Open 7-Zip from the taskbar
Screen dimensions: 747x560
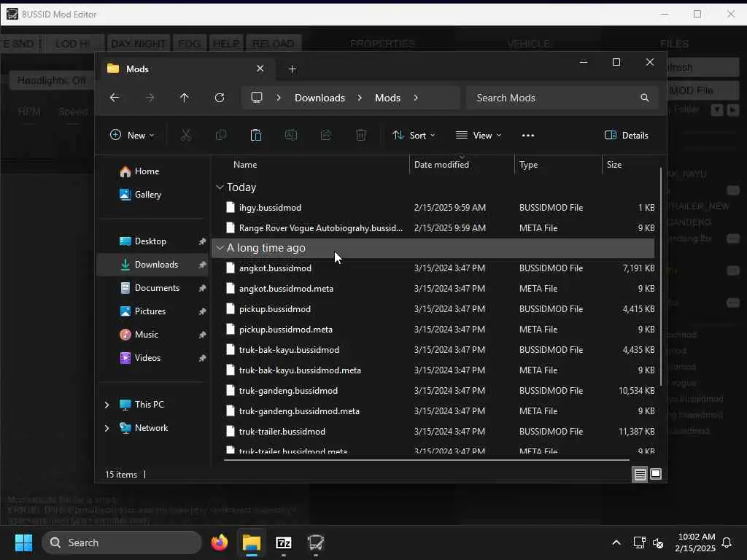[x=284, y=542]
